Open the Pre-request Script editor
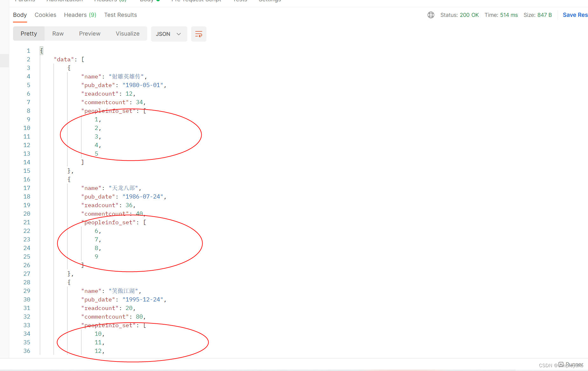 (196, 1)
